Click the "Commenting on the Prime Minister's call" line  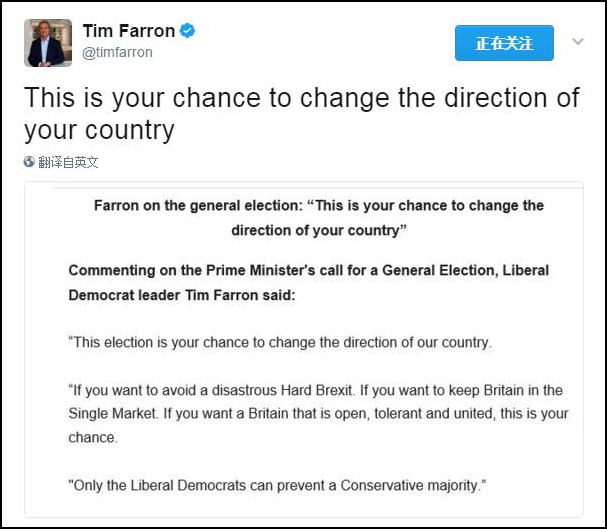click(x=308, y=271)
